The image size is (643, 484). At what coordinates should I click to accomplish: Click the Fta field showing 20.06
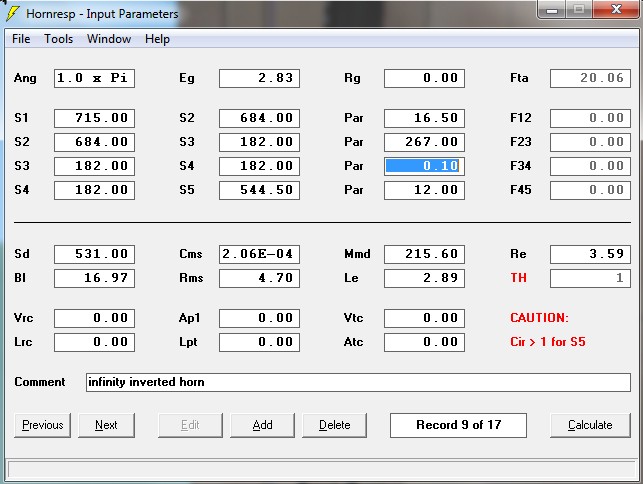[x=590, y=78]
